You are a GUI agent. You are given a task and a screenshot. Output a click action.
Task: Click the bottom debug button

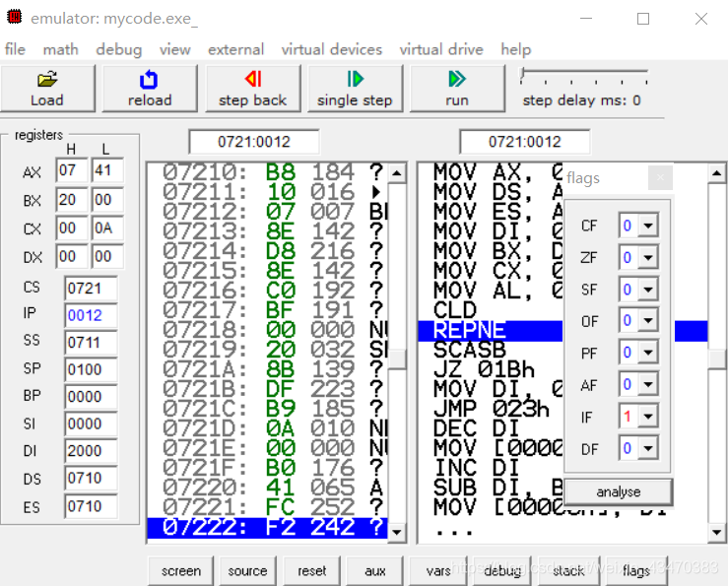click(x=502, y=570)
